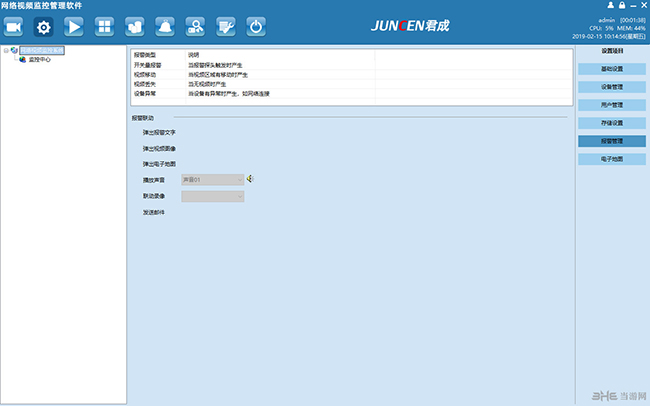Open the 联动录像 linked recording dropdown

212,196
